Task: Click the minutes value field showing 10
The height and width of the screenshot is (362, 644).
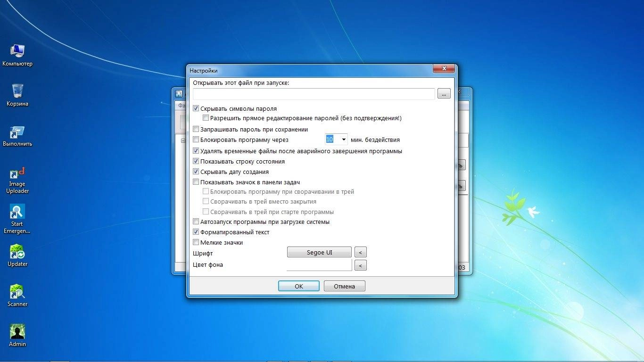Action: pos(332,140)
